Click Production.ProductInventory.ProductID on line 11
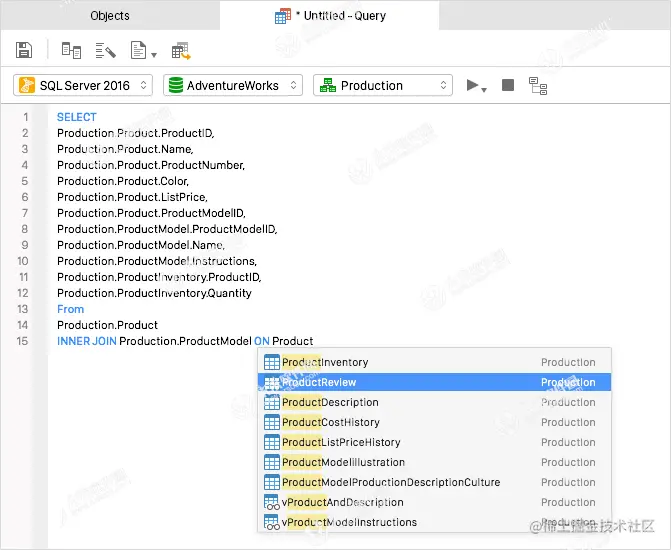Image resolution: width=671 pixels, height=550 pixels. (x=159, y=277)
